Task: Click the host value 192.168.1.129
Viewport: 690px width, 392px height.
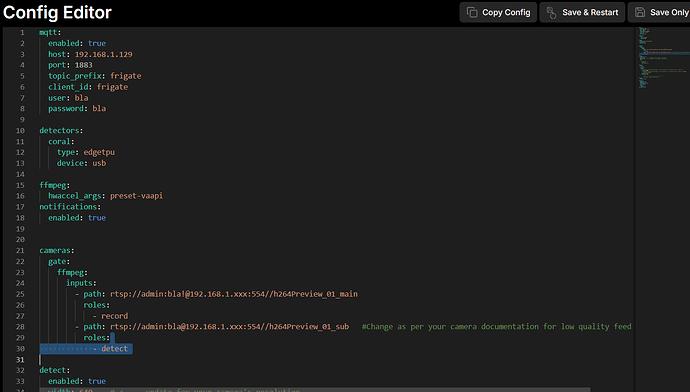Action: (103, 54)
